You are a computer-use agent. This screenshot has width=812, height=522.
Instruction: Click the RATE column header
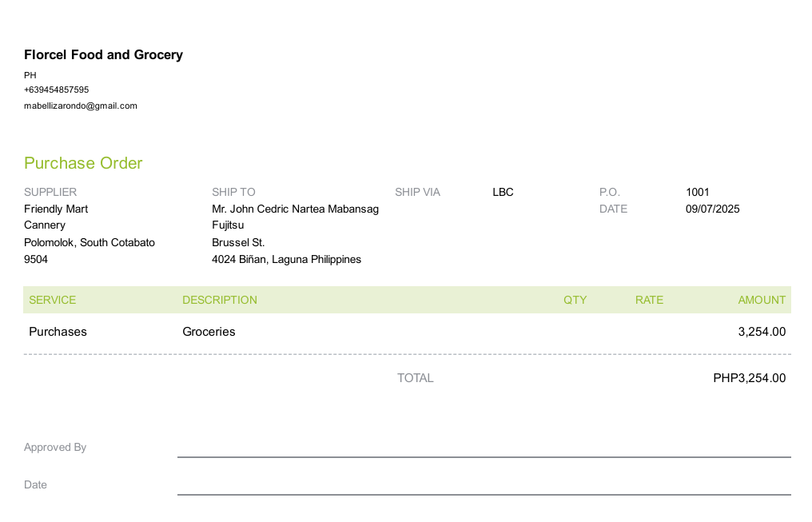click(649, 300)
